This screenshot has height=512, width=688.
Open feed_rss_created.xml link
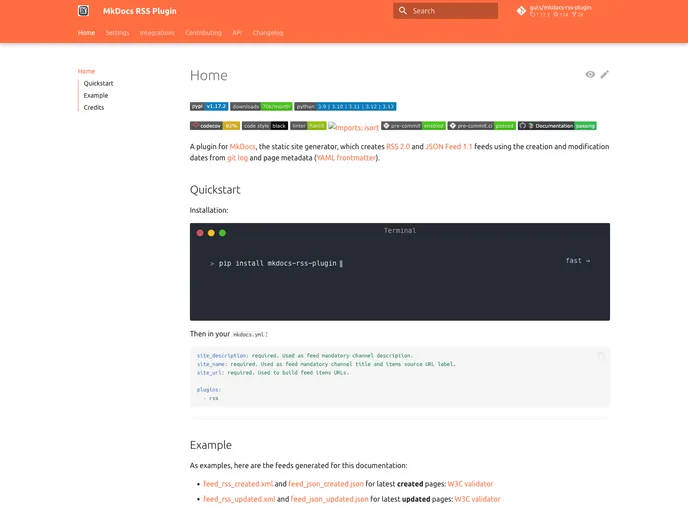coord(238,484)
